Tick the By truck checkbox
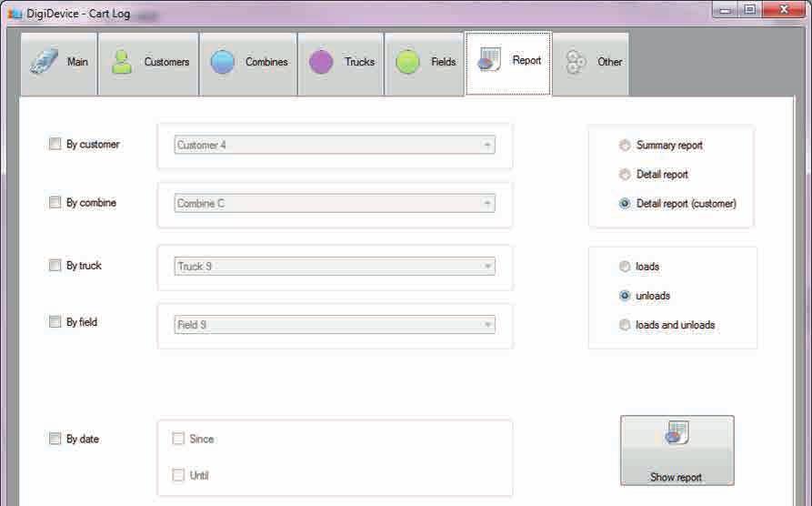The width and height of the screenshot is (812, 506). tap(55, 266)
